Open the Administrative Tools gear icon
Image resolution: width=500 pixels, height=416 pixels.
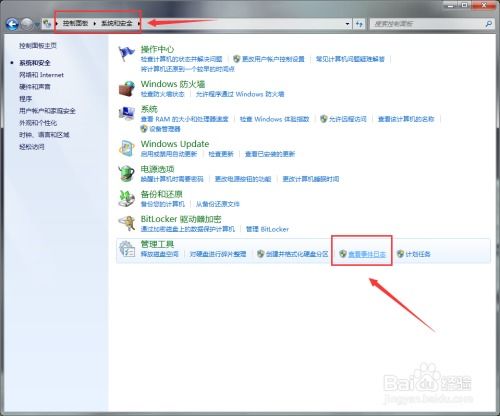(127, 249)
